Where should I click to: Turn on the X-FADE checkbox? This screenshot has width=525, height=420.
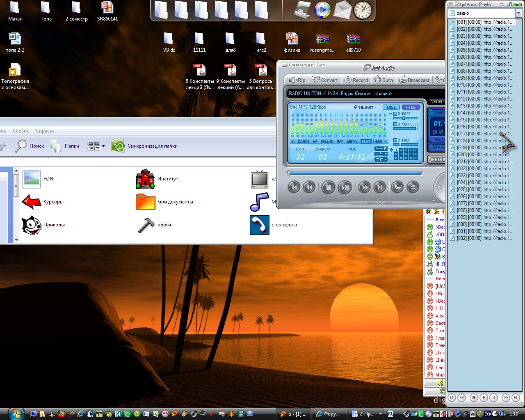pos(395,140)
